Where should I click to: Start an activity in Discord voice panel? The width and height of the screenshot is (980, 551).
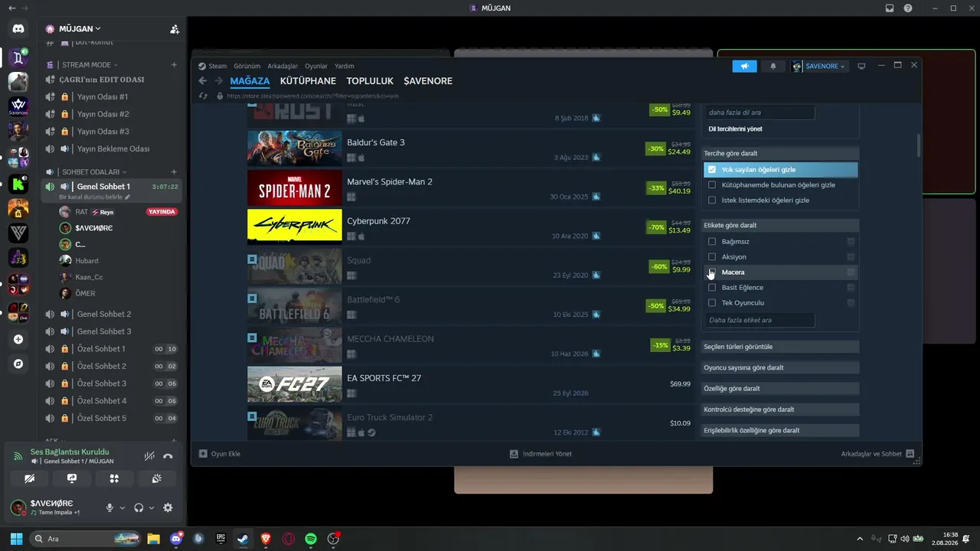click(x=114, y=478)
